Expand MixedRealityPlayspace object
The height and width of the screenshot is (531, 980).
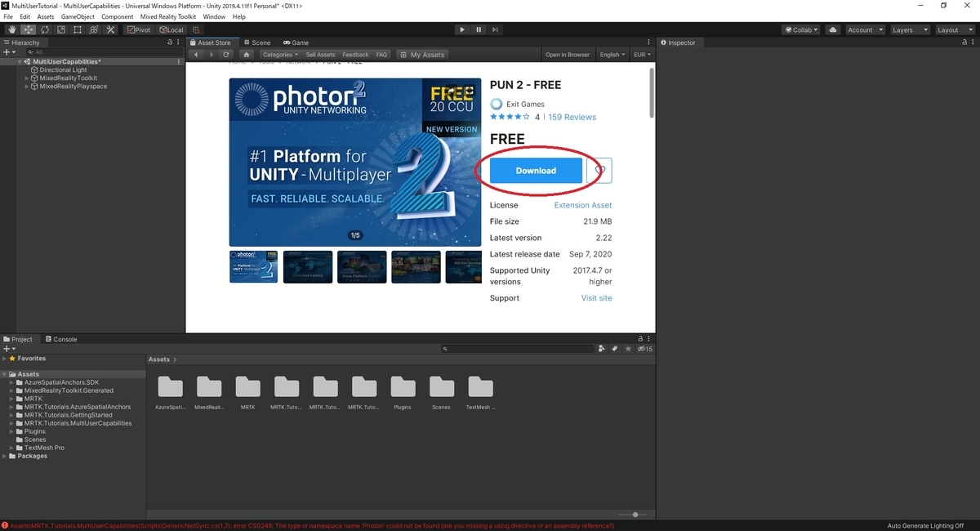tap(26, 87)
